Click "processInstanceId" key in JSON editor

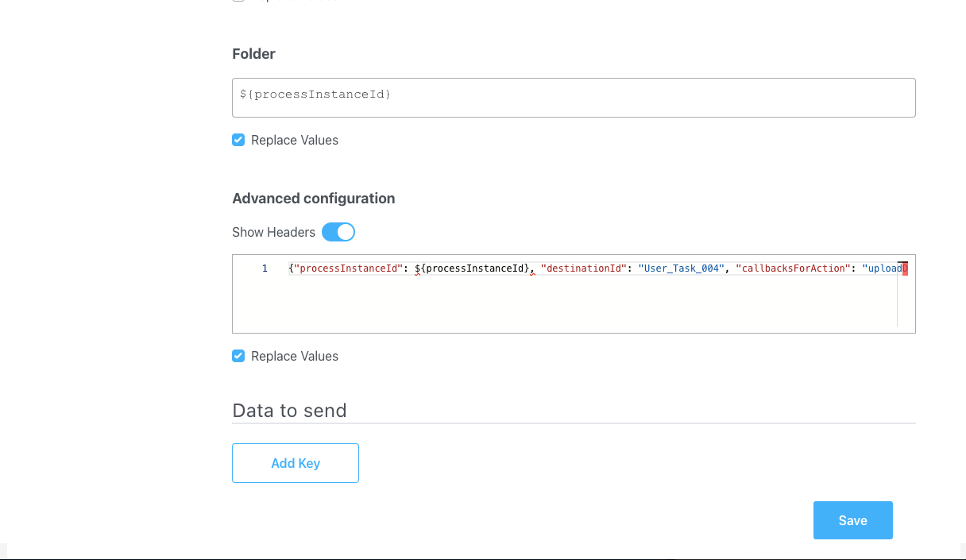tap(349, 268)
